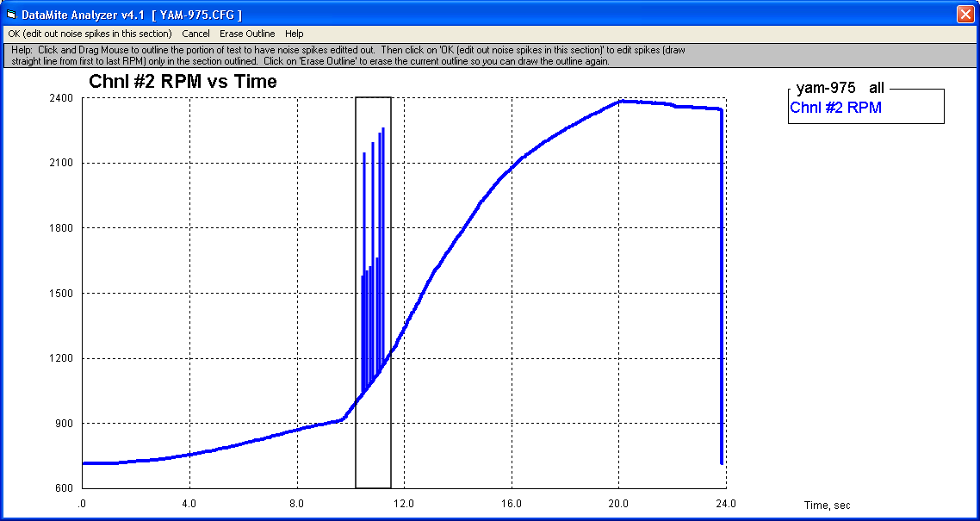The image size is (980, 521).
Task: Click OK (edit out noise spikes in this section)
Action: [90, 34]
